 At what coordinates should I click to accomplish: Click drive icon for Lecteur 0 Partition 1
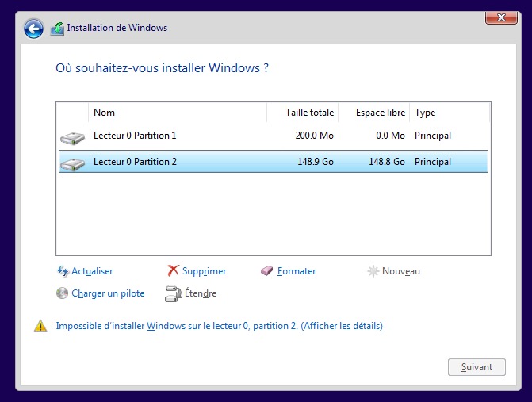(72, 138)
